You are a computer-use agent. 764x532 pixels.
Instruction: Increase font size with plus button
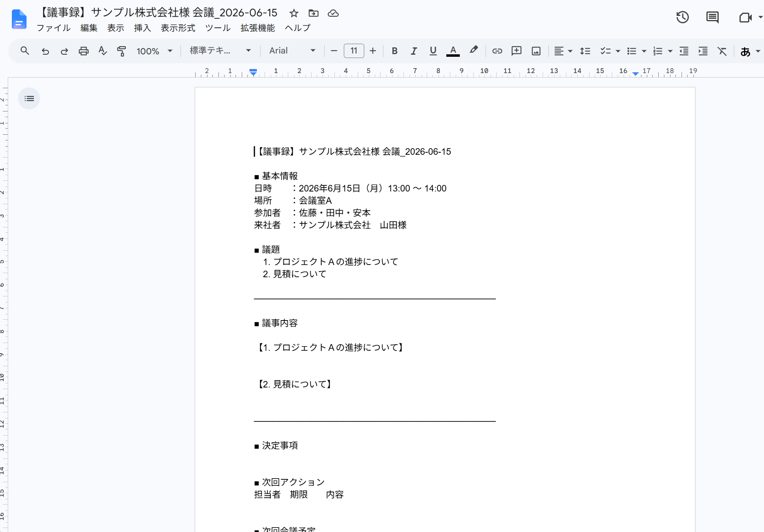373,51
